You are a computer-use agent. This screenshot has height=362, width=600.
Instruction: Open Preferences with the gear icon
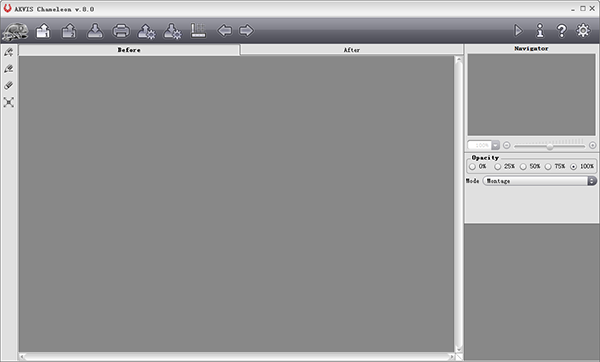pyautogui.click(x=583, y=31)
